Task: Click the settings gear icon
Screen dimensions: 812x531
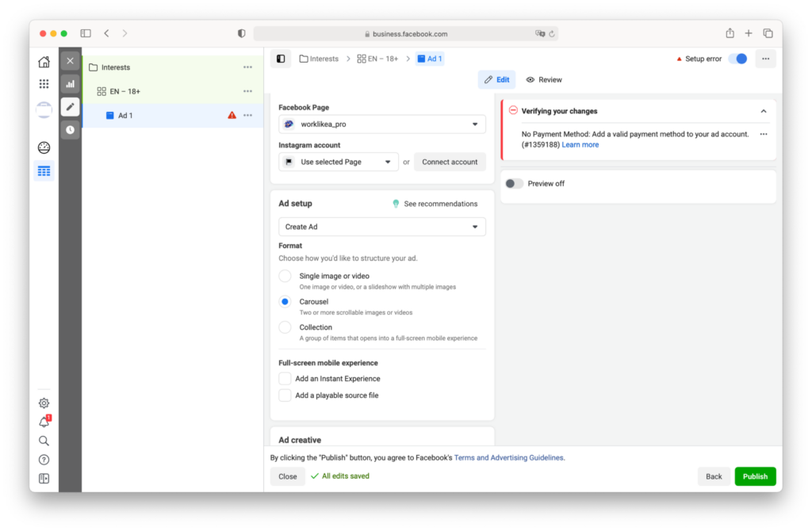Action: [x=44, y=403]
